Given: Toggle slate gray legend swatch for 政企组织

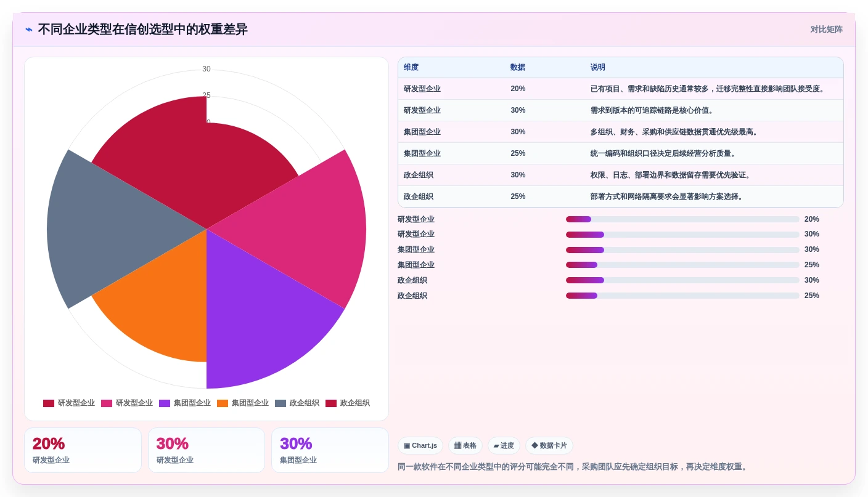Looking at the screenshot, I should tap(280, 403).
